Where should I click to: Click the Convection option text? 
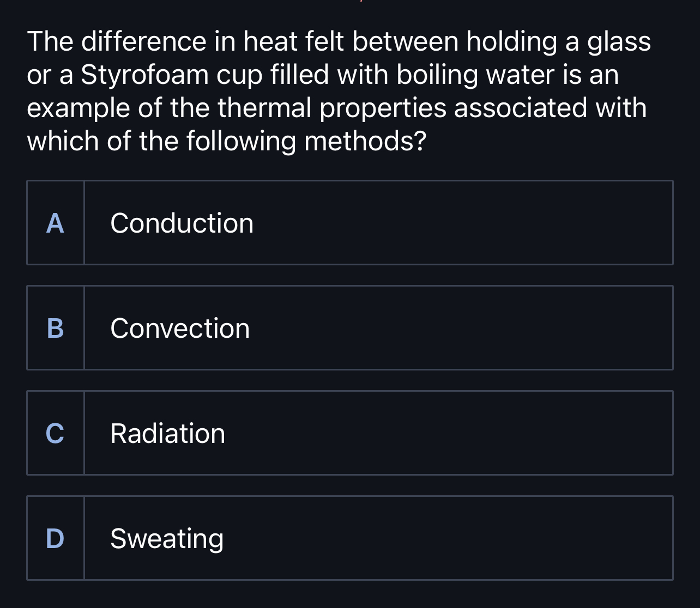coord(180,327)
